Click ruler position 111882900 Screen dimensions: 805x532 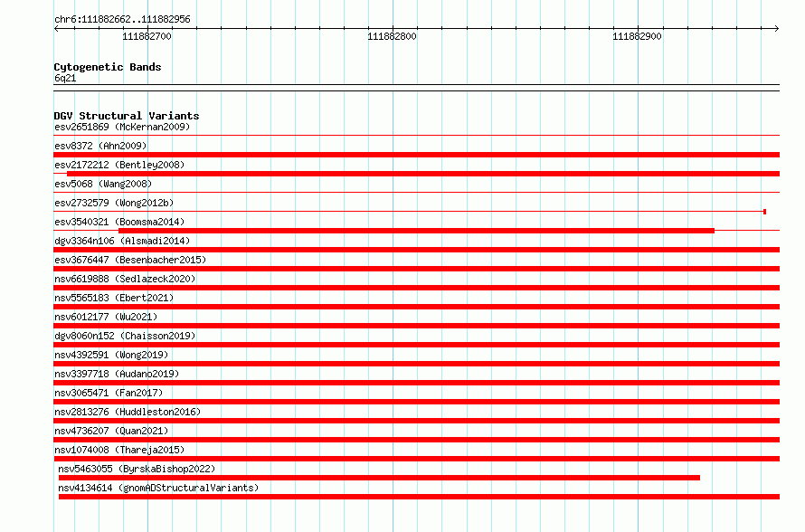(x=637, y=36)
